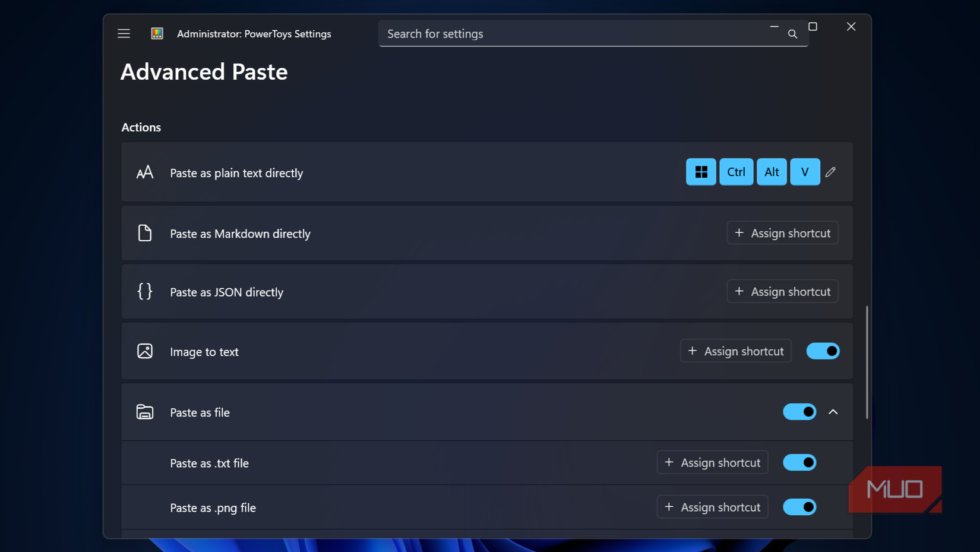Minimize the PowerToys Settings window
This screenshot has height=552, width=980.
[774, 27]
